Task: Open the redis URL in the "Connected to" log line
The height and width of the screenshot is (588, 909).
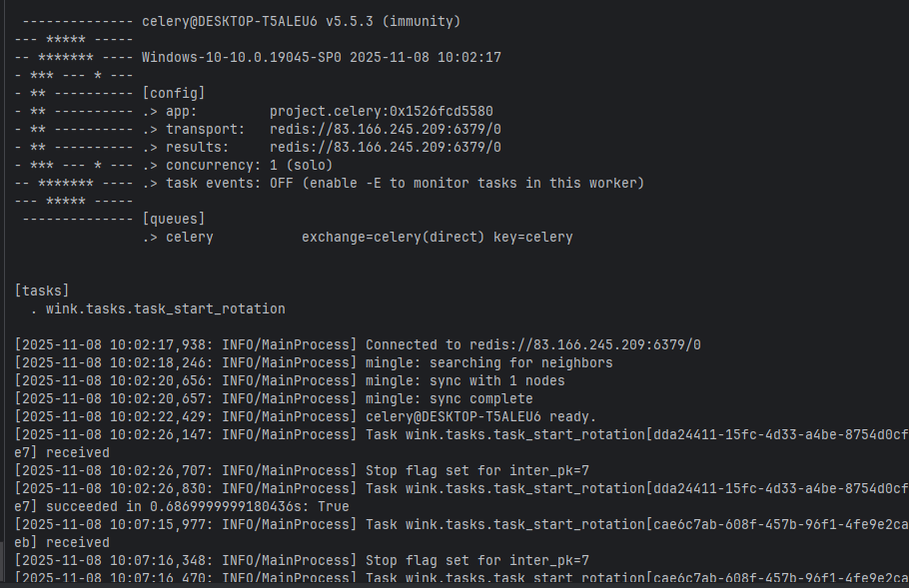Action: pos(573,344)
